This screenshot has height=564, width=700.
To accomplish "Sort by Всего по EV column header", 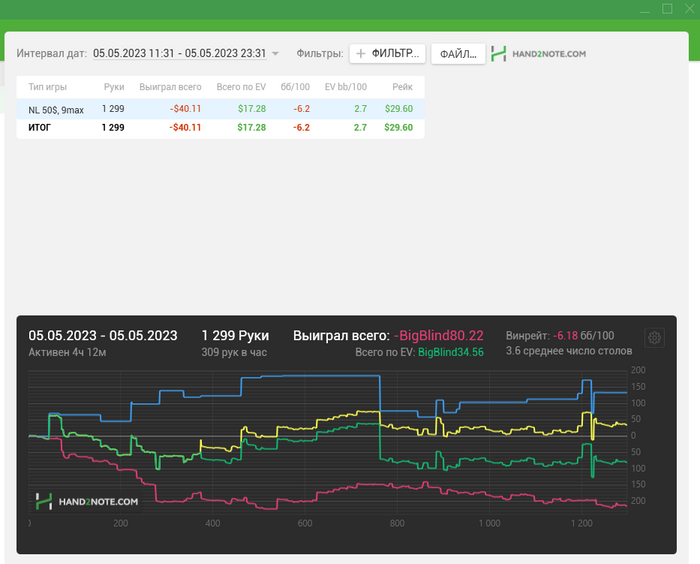I will 241,87.
